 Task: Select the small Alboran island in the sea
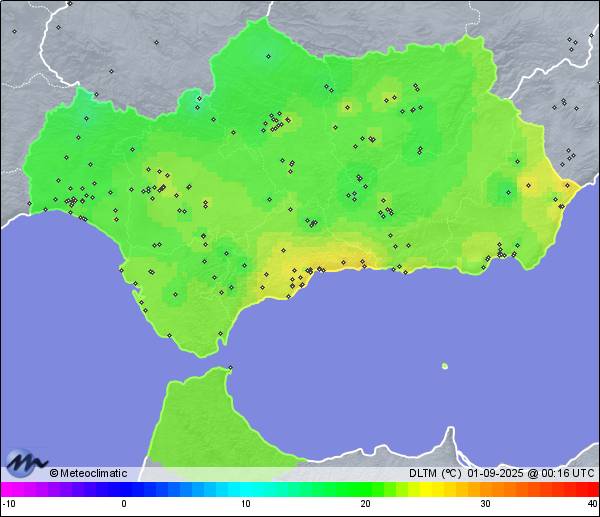tap(445, 366)
